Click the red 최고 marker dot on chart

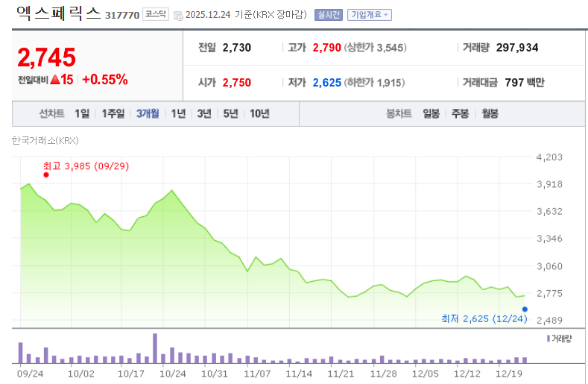click(46, 174)
